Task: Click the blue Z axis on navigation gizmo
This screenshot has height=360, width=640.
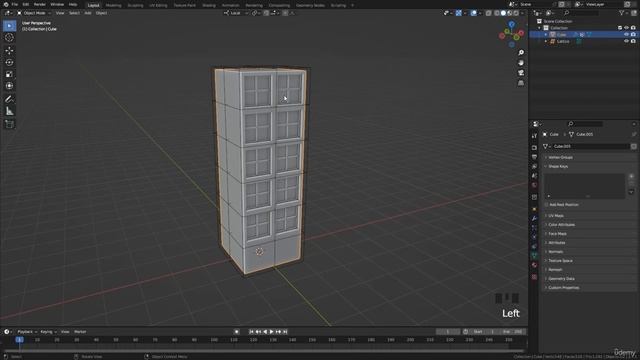Action: point(511,25)
